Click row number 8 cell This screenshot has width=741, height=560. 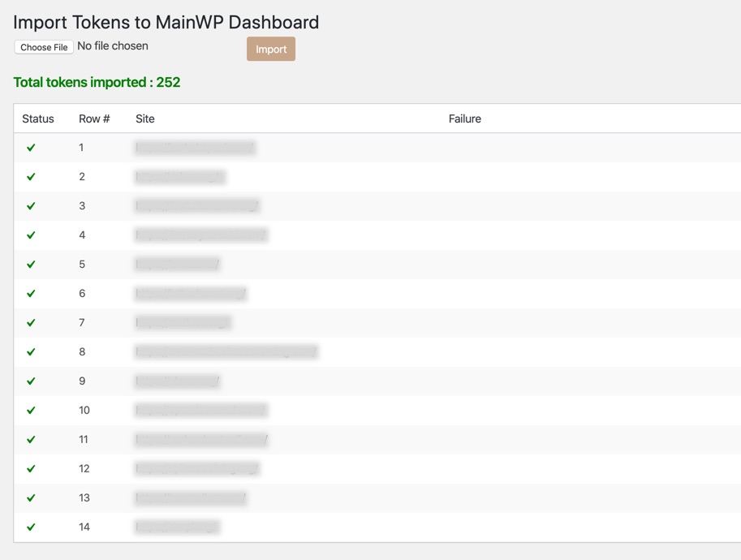[x=82, y=352]
